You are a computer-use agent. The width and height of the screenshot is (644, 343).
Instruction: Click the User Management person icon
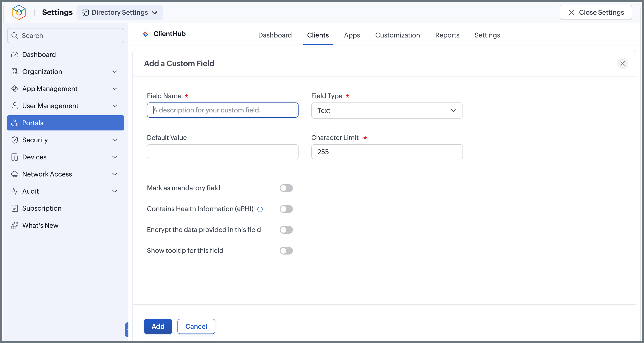coord(15,106)
